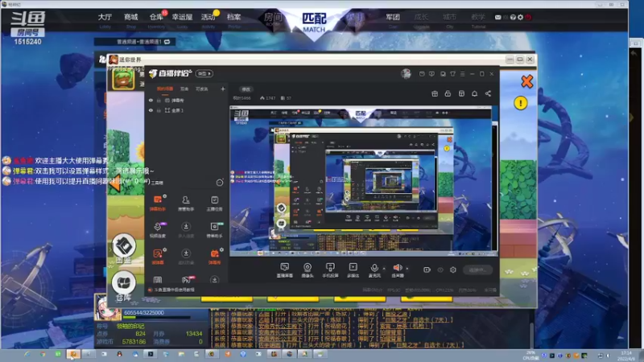Switch to the first scene tab in companion
The height and width of the screenshot is (362, 644).
(165, 88)
